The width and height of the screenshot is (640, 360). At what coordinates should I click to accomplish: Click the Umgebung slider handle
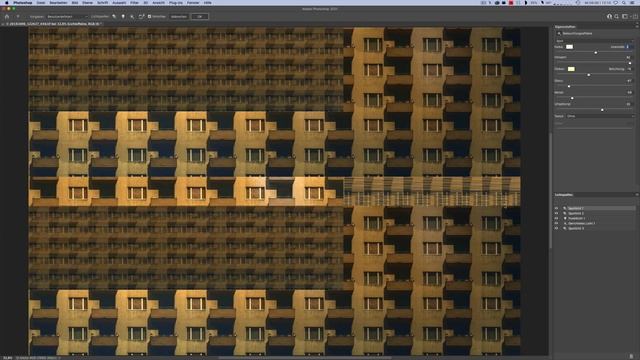602,110
